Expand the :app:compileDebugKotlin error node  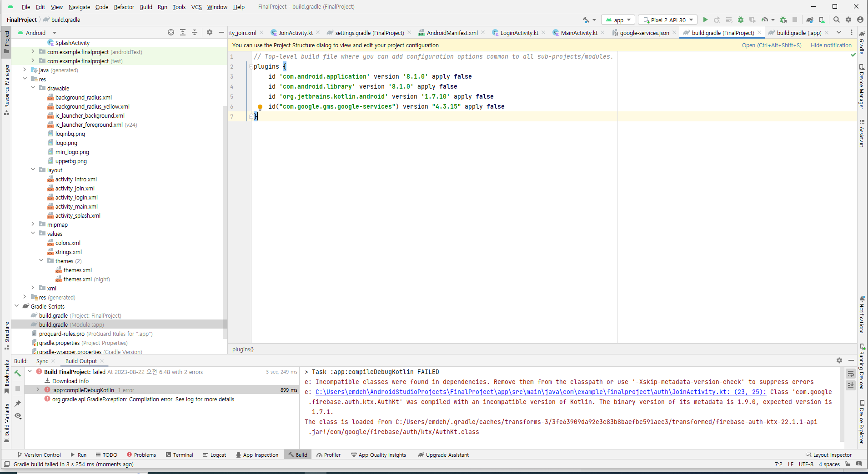click(38, 389)
